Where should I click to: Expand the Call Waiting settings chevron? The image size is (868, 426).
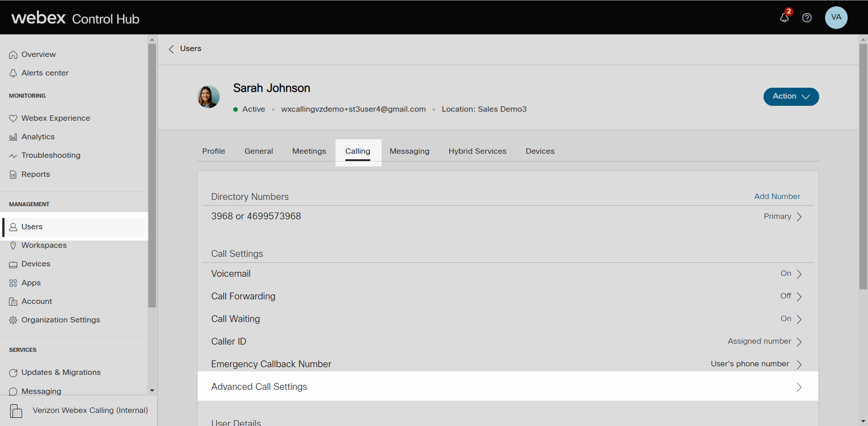click(x=799, y=319)
